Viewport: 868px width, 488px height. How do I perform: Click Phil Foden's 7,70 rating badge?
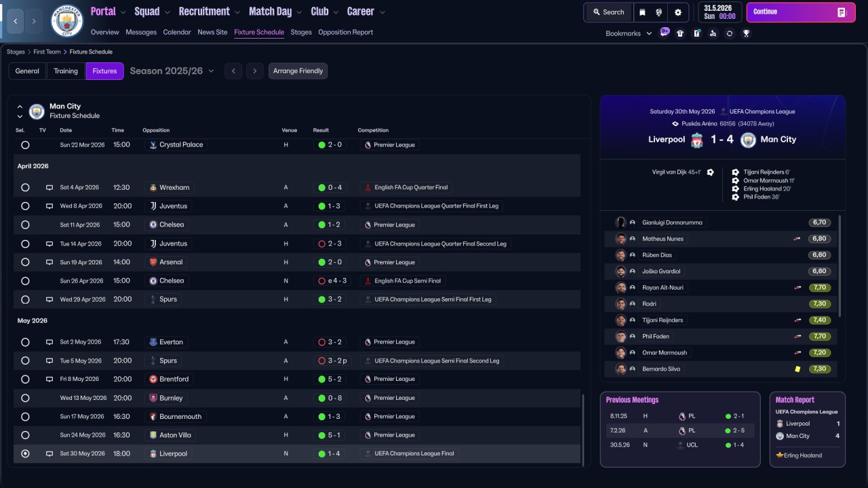[820, 336]
